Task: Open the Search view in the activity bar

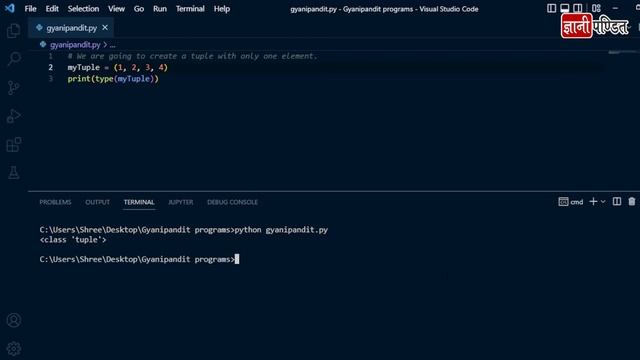Action: click(14, 59)
